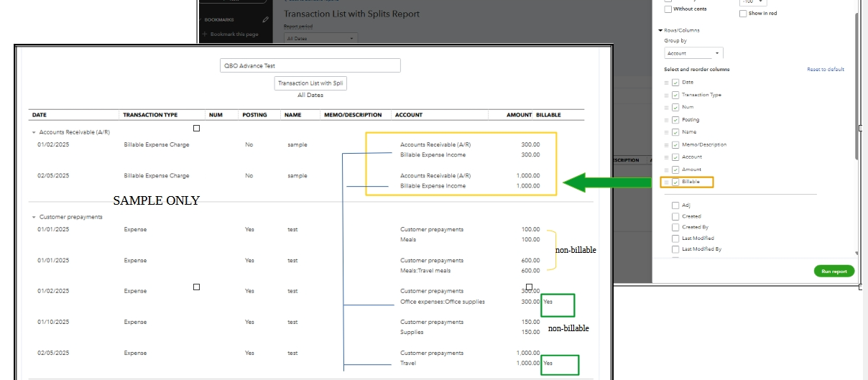This screenshot has width=868, height=380.
Task: Open the All Dates report period dropdown
Action: point(320,38)
